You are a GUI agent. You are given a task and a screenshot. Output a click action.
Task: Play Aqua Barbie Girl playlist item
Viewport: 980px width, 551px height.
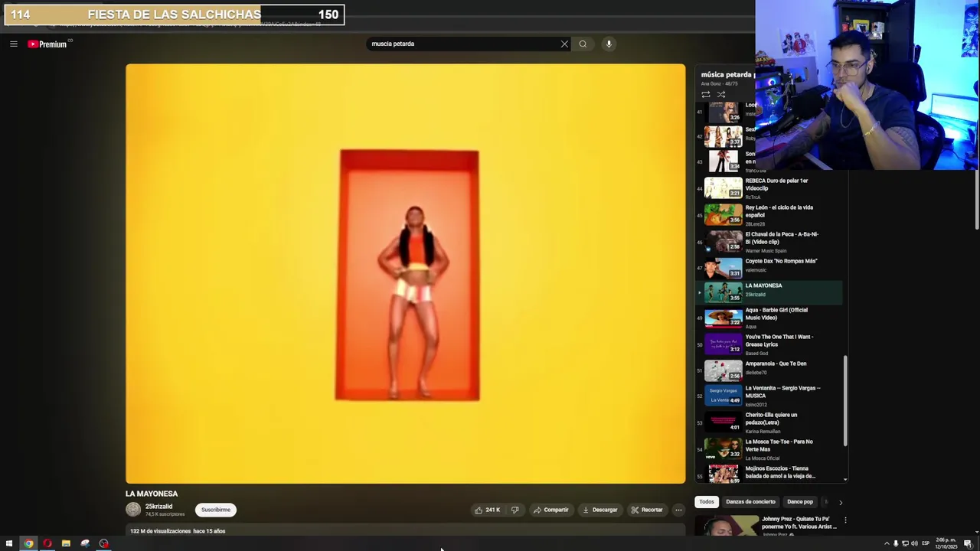pyautogui.click(x=769, y=318)
